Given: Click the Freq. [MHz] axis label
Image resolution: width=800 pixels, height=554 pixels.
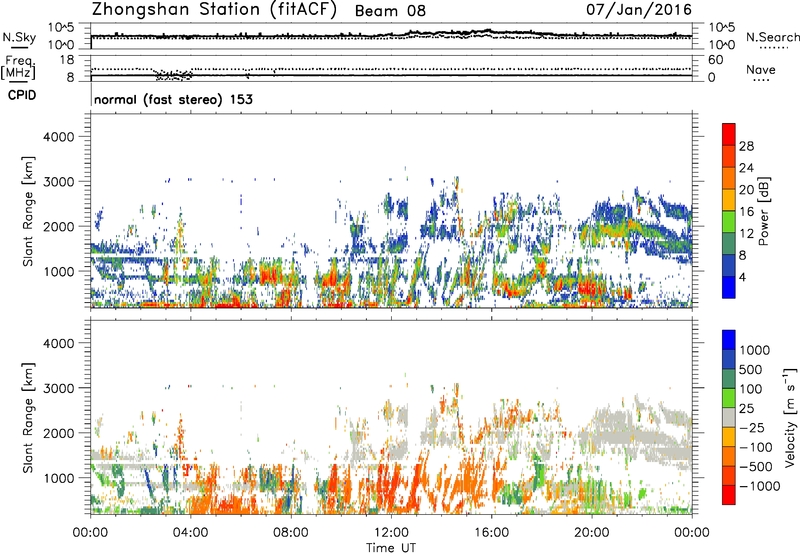Looking at the screenshot, I should [18, 67].
